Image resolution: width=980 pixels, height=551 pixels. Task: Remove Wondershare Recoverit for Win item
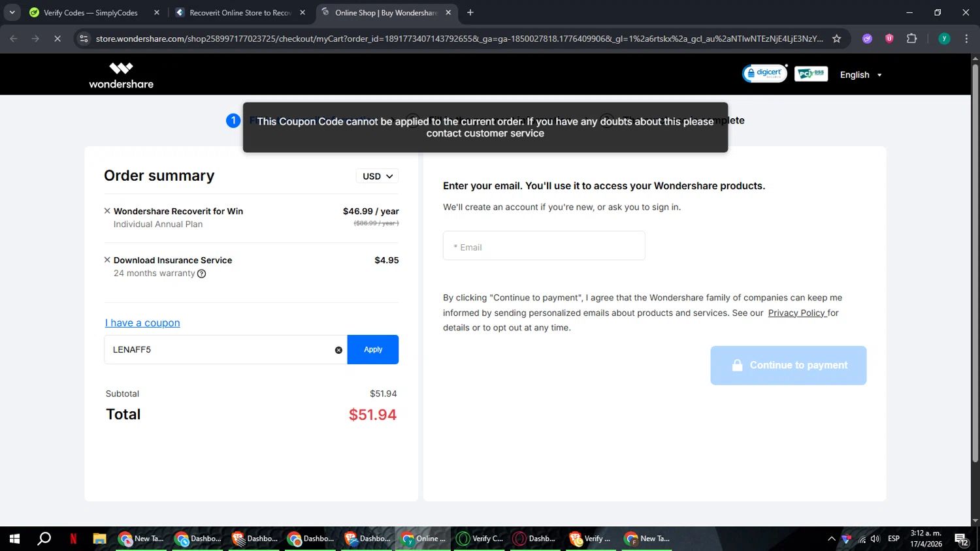pos(107,211)
